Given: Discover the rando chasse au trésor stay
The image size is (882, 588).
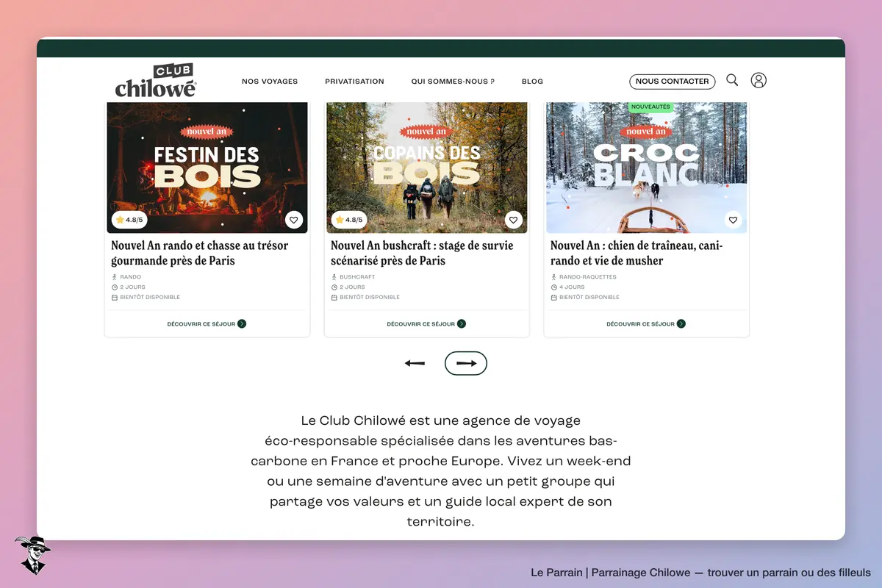Looking at the screenshot, I should (x=207, y=323).
